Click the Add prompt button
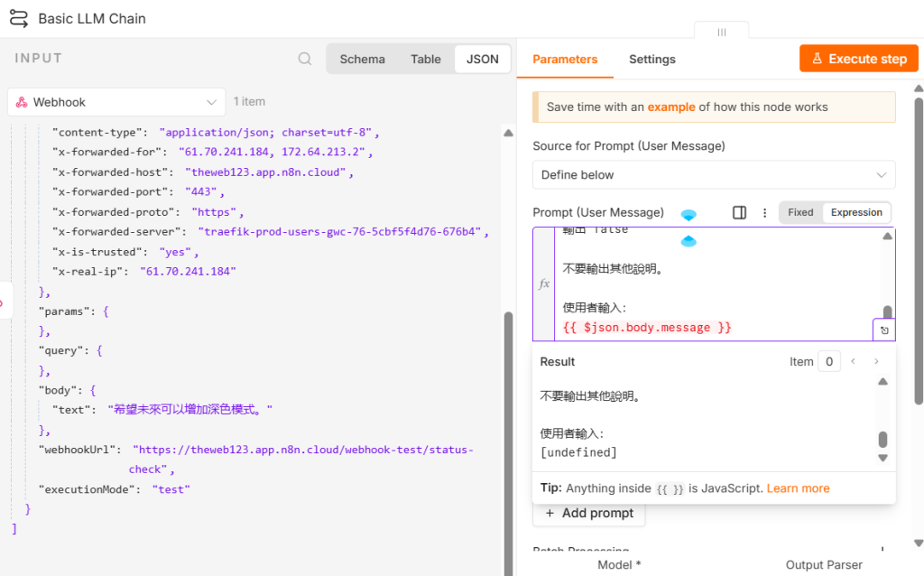This screenshot has width=924, height=576. [x=589, y=513]
